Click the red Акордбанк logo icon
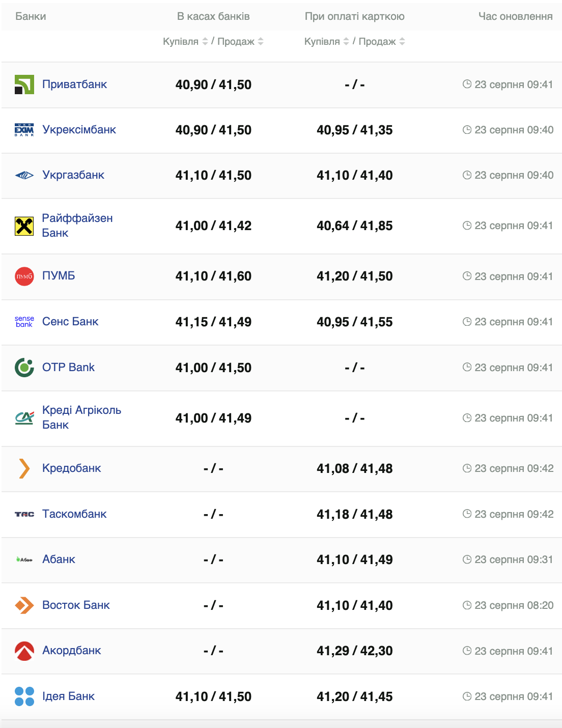Image resolution: width=562 pixels, height=728 pixels. tap(24, 651)
